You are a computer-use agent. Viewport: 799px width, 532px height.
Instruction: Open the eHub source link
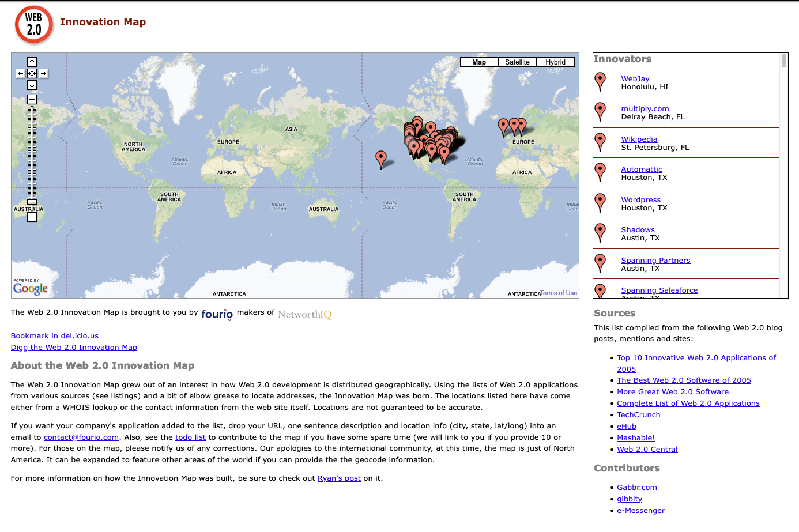(x=627, y=427)
